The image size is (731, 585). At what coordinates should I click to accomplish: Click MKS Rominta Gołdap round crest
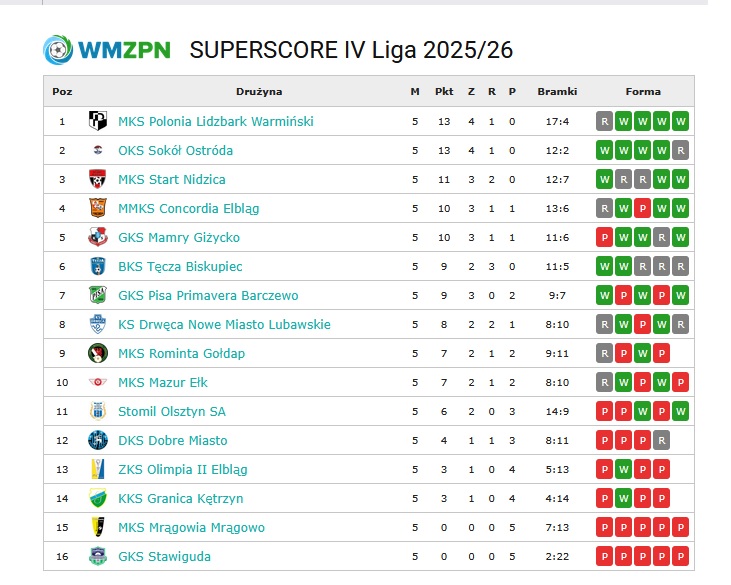tap(98, 353)
